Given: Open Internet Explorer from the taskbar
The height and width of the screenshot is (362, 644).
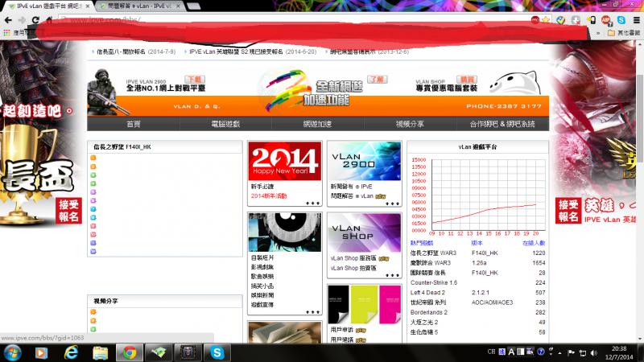Looking at the screenshot, I should tap(71, 352).
